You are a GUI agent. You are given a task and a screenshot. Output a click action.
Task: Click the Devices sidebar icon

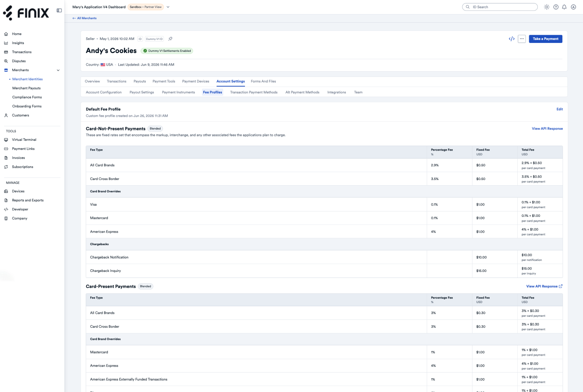6,191
